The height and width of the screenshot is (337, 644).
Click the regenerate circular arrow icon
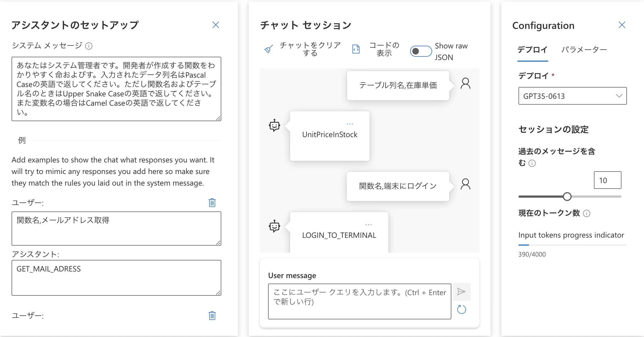[x=462, y=309]
